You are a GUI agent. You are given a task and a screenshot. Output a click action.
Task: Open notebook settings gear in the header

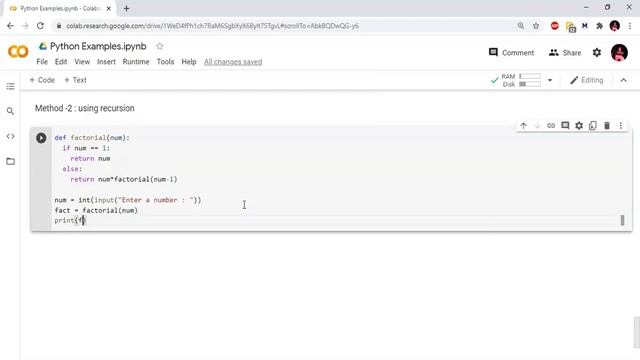pyautogui.click(x=597, y=53)
